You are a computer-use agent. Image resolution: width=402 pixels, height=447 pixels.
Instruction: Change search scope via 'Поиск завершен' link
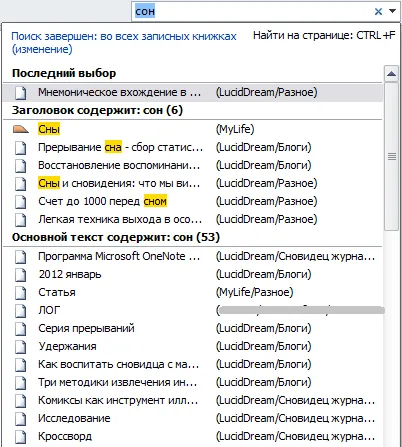tap(124, 43)
